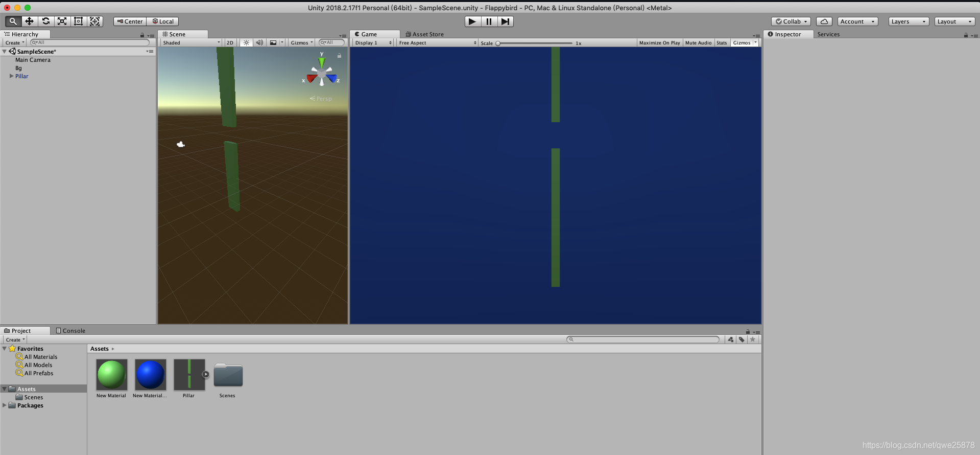Screen dimensions: 980x455
Task: Click Project search by type icon
Action: click(731, 339)
